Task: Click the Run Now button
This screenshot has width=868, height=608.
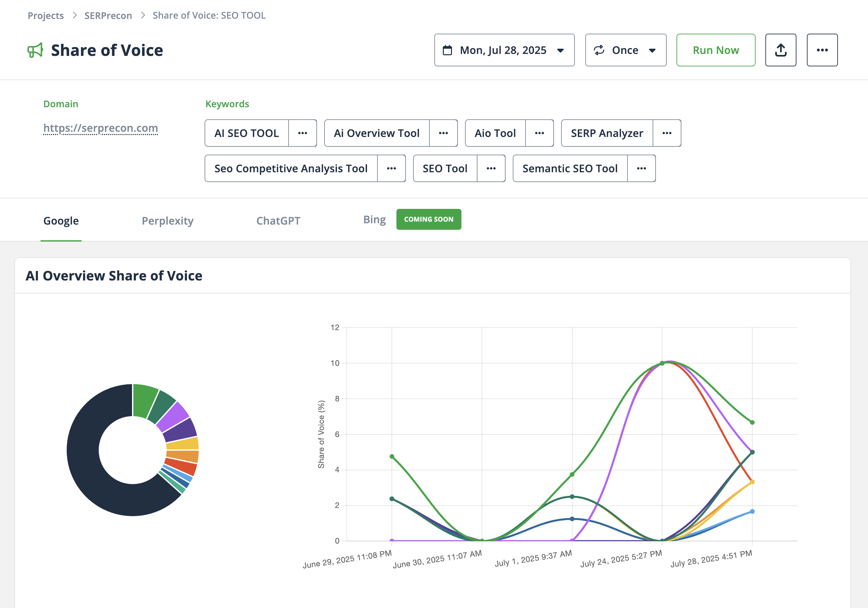Action: tap(716, 50)
